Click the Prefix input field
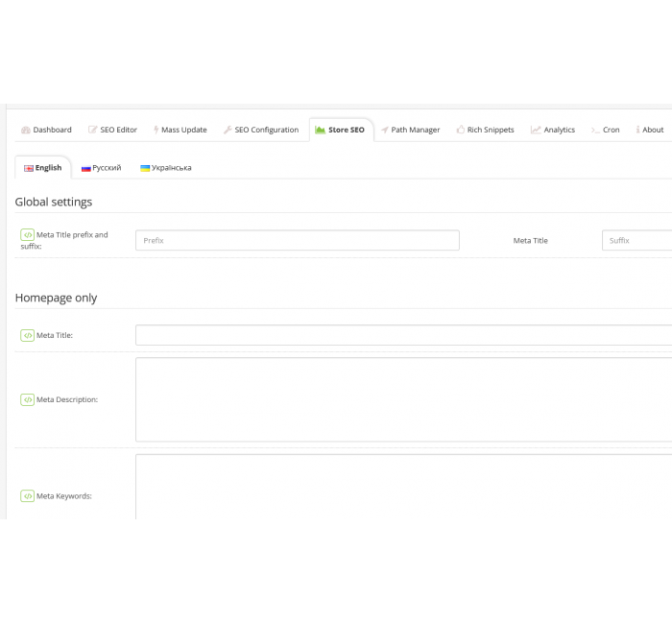The height and width of the screenshot is (624, 672). (x=298, y=240)
